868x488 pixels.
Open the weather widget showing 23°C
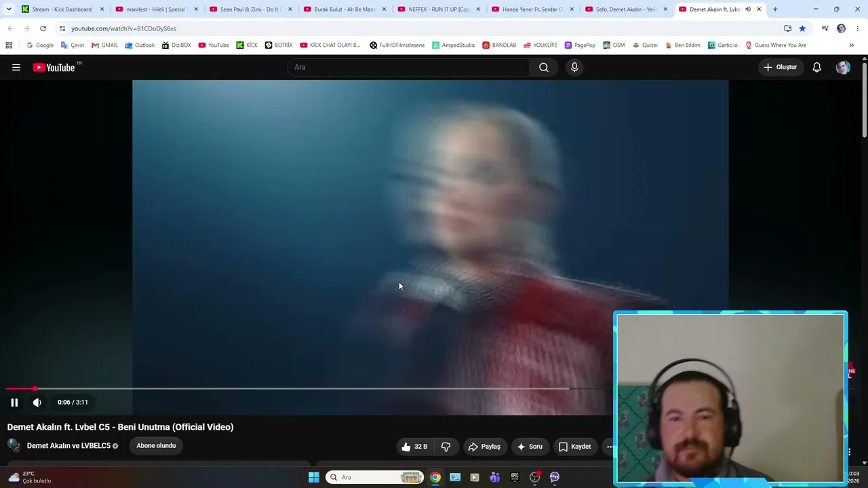click(x=30, y=477)
